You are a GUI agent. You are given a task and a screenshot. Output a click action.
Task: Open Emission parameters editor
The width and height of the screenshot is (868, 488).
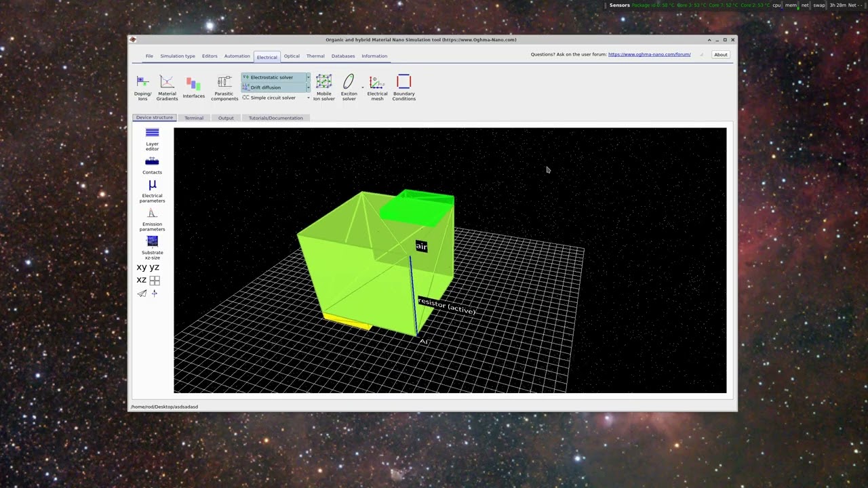coord(152,220)
